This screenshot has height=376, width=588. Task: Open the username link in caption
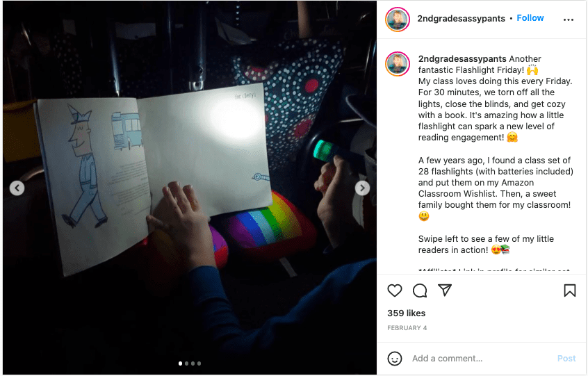(x=462, y=59)
